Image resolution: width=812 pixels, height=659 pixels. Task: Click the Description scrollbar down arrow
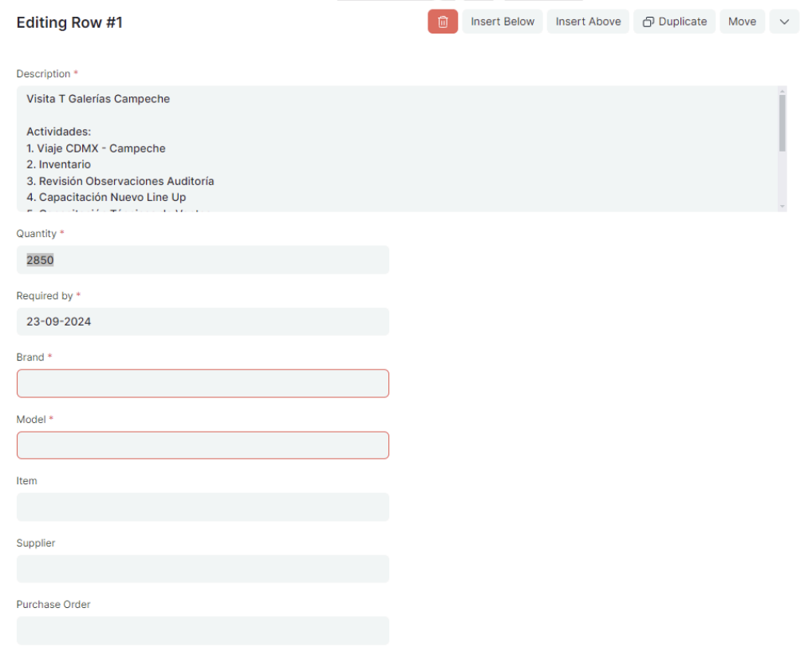pos(782,206)
